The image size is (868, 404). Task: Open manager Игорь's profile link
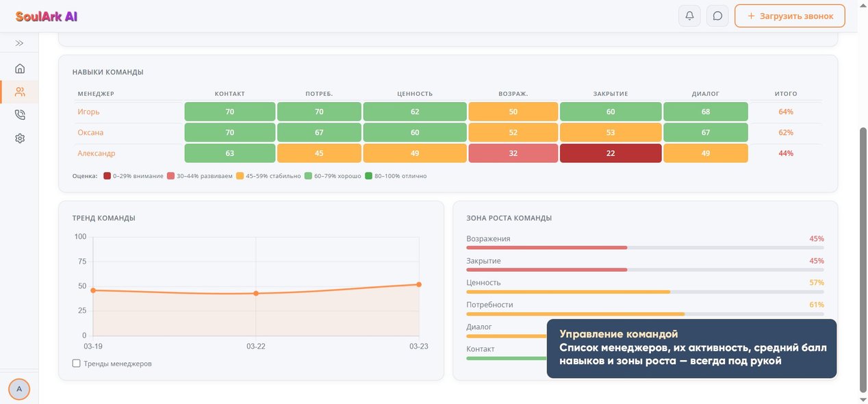coord(88,112)
